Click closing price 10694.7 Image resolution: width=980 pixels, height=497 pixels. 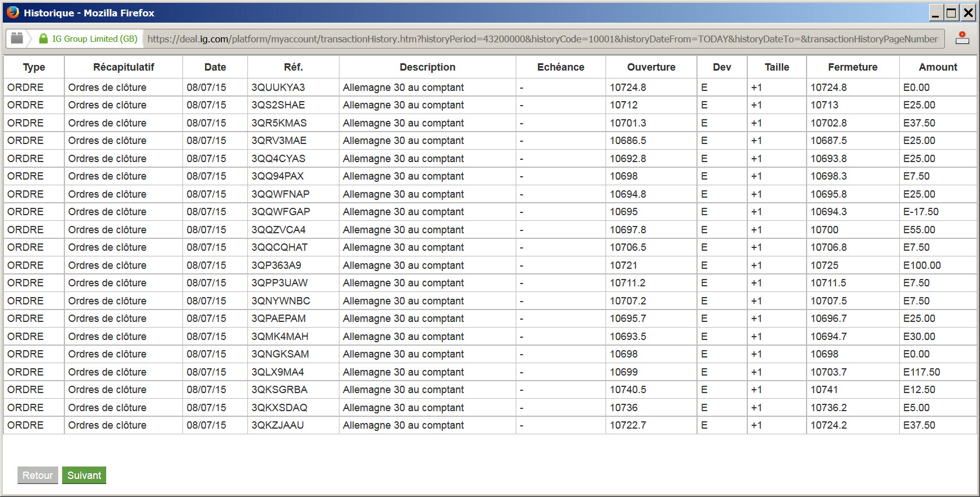829,337
